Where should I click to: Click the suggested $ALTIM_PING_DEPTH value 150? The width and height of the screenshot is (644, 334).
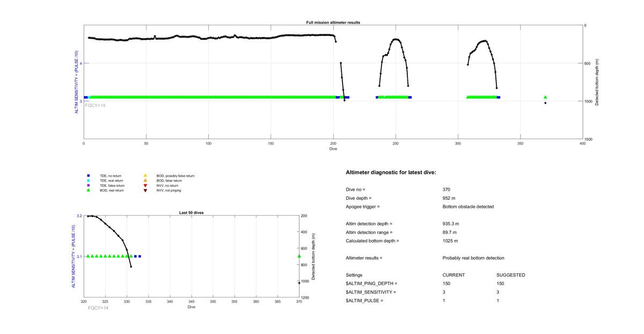point(500,284)
